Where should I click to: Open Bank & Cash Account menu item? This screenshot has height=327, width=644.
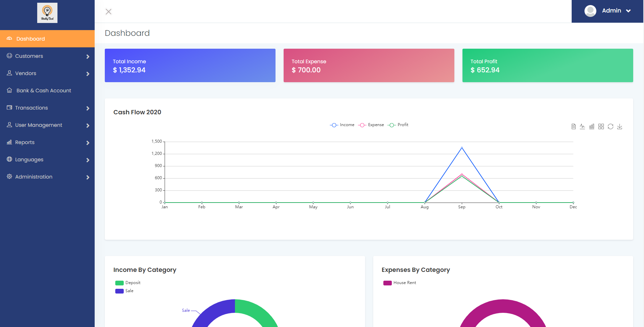click(47, 90)
